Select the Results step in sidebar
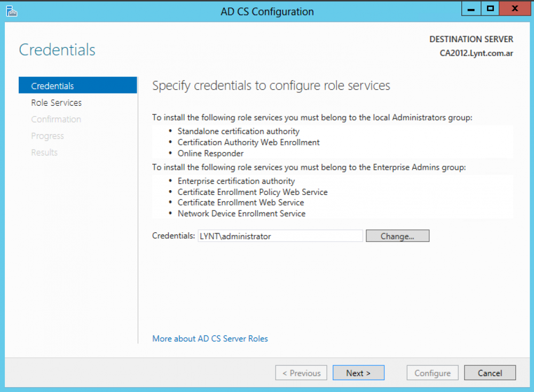Screen dimensions: 534x392 point(44,152)
